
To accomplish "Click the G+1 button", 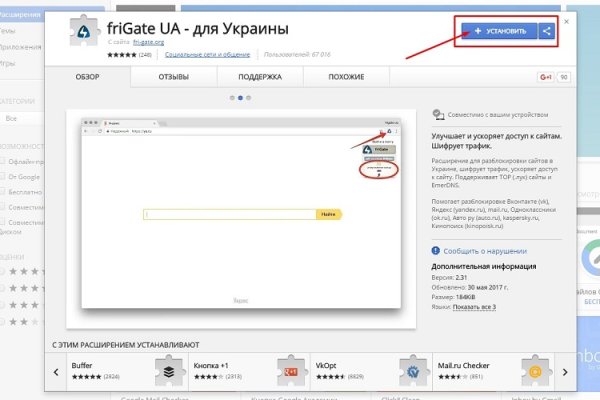I will point(547,77).
